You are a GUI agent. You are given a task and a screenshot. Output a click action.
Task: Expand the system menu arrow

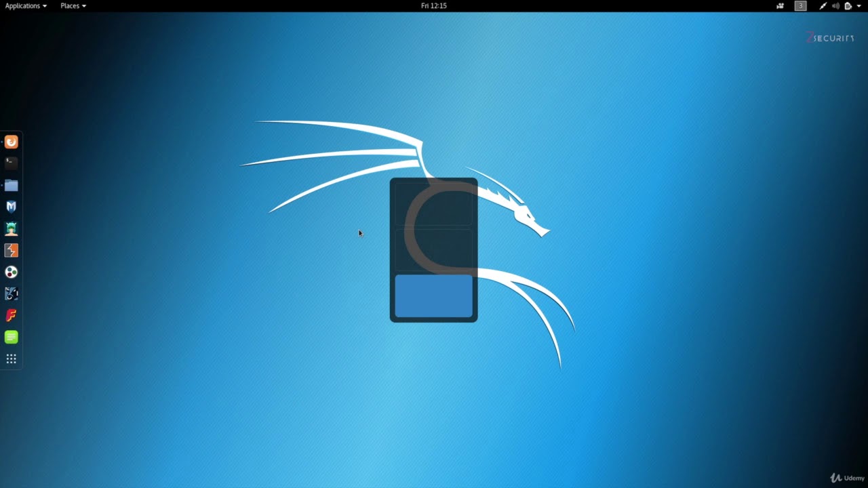click(x=859, y=5)
